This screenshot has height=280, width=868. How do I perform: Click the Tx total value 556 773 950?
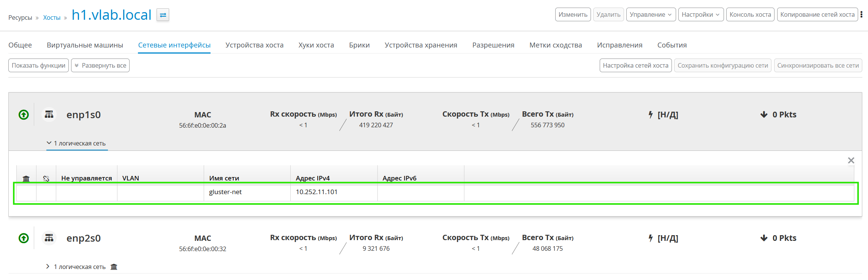(x=548, y=125)
